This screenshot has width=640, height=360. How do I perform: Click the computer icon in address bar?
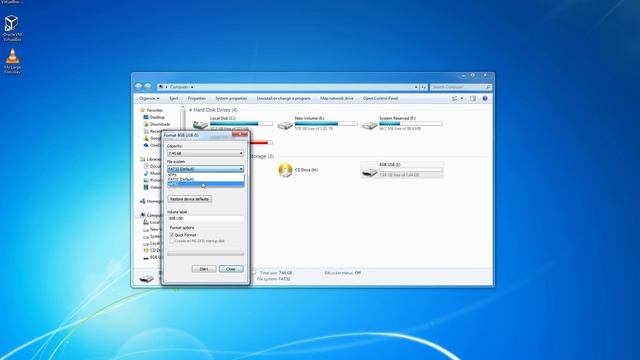tap(161, 87)
